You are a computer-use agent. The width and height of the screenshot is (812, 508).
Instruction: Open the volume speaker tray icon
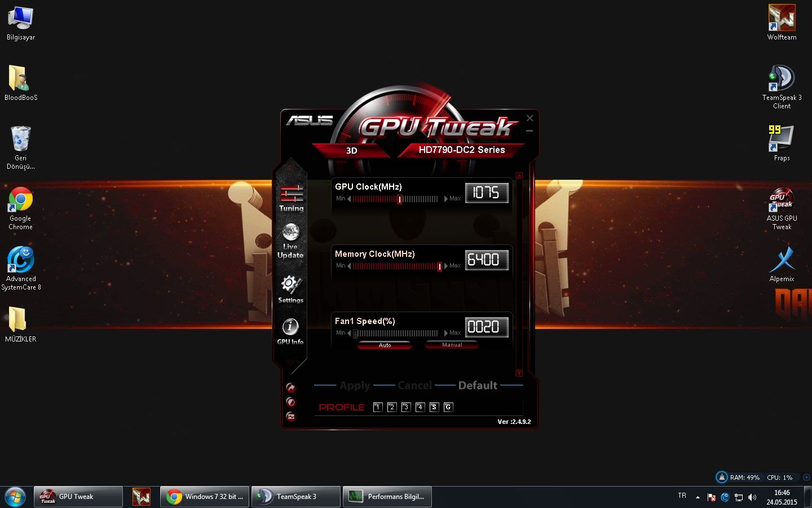tap(752, 497)
